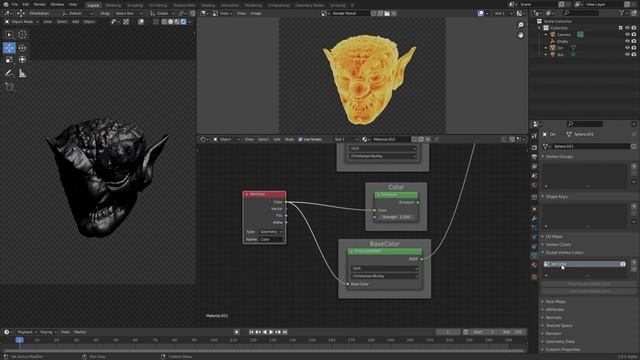
Task: Select the Select Box tool in toolbar
Action: pyautogui.click(x=9, y=35)
